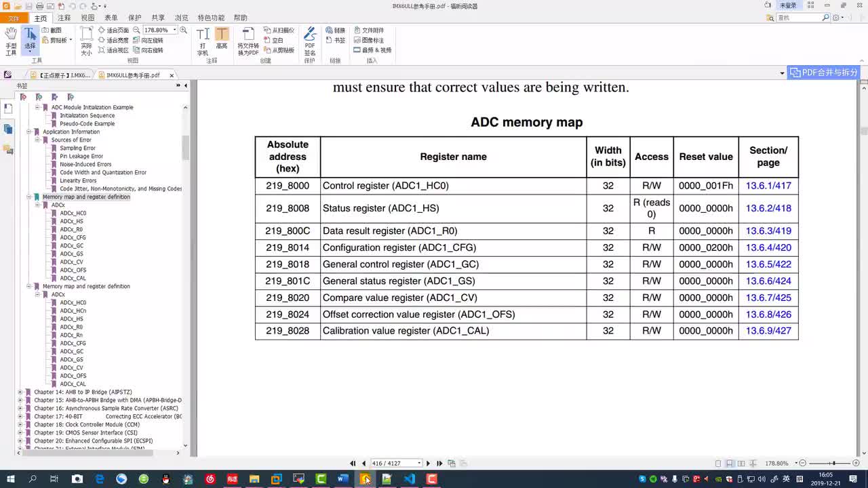
Task: Insert Image Annotation (图像标注)
Action: tap(368, 40)
